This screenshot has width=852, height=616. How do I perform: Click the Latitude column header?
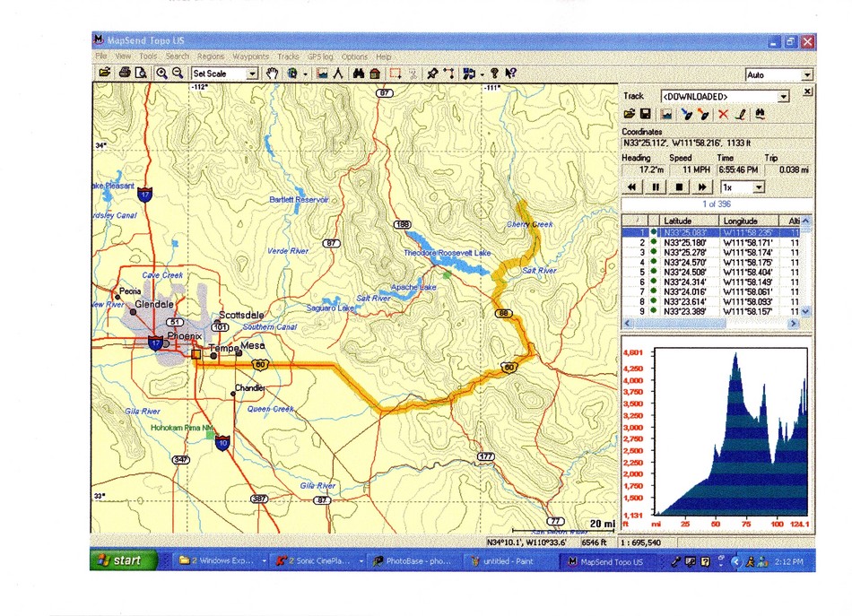(689, 221)
